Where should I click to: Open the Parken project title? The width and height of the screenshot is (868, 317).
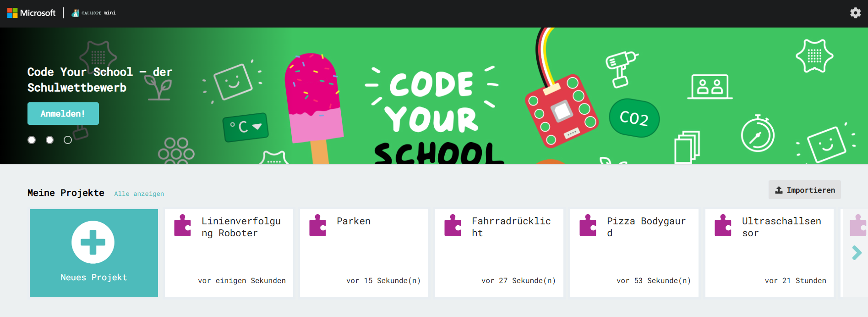click(354, 221)
